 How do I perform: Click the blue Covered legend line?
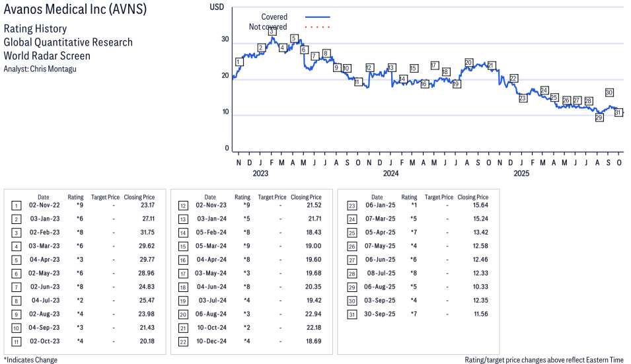tap(317, 17)
